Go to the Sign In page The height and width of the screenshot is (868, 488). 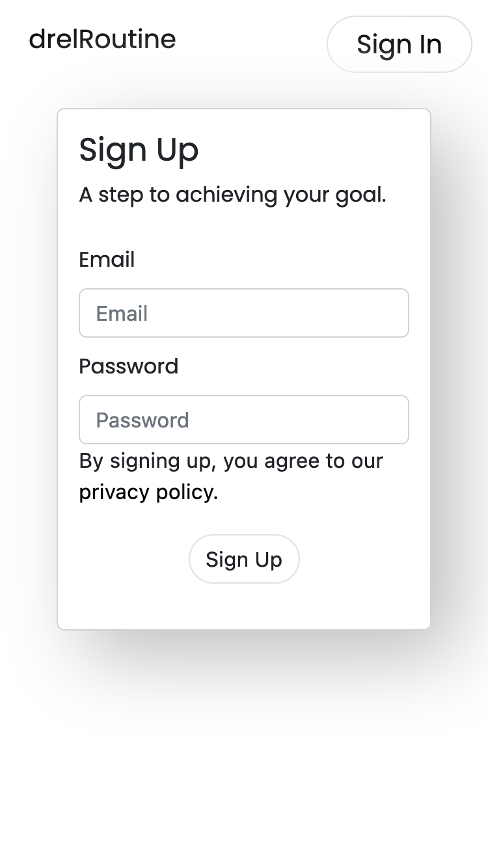[399, 44]
